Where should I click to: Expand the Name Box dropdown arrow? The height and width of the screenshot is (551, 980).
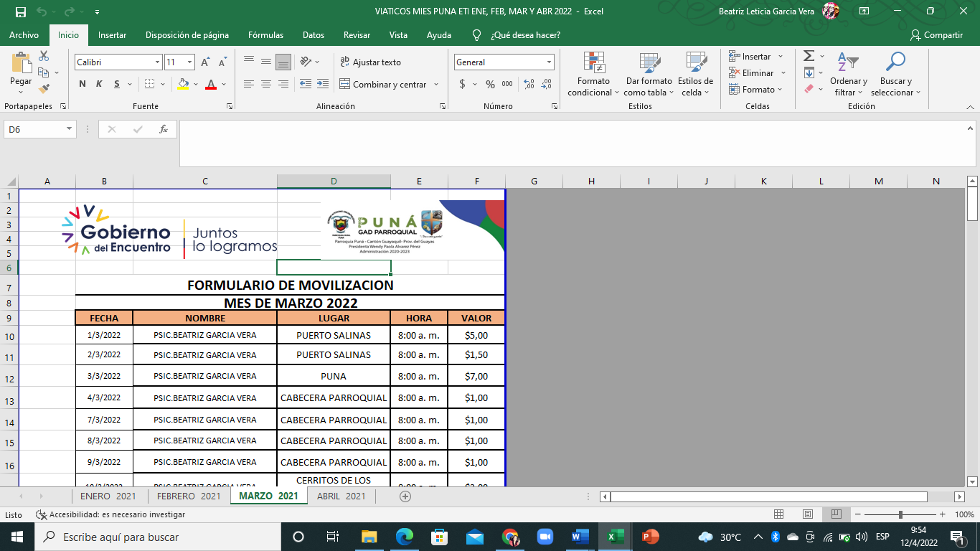[x=70, y=129]
